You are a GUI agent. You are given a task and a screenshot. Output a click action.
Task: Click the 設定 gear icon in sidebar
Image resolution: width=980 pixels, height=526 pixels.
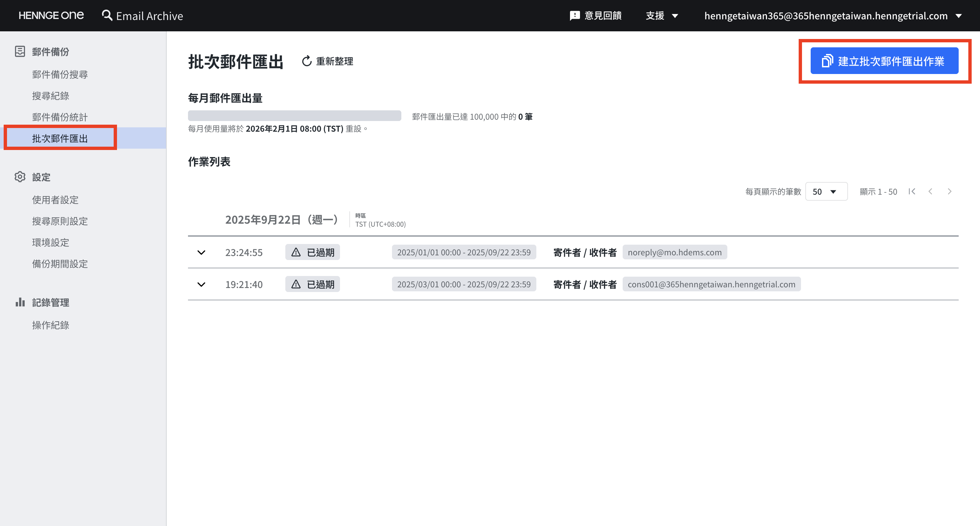coord(20,177)
